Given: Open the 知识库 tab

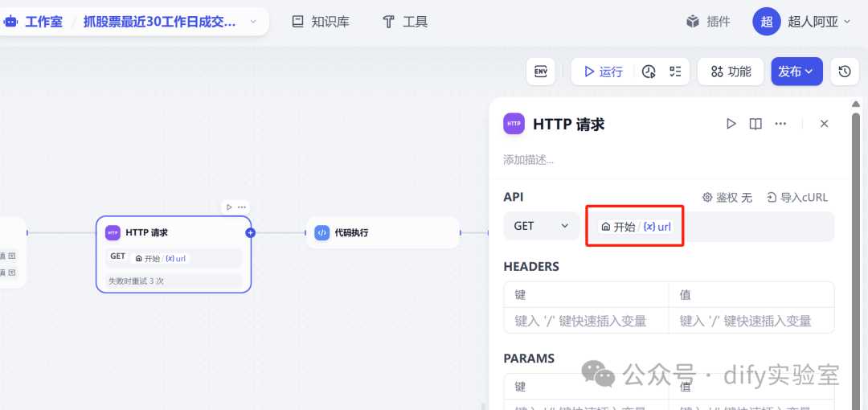Looking at the screenshot, I should click(x=321, y=23).
